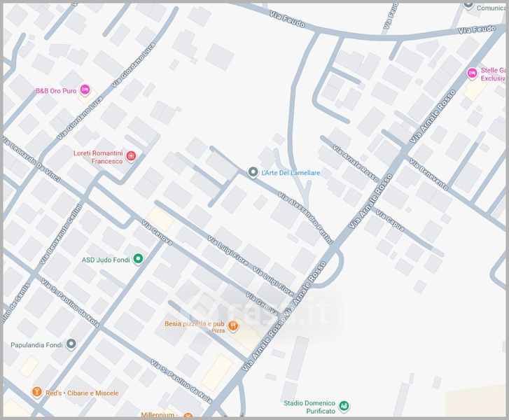The height and width of the screenshot is (420, 509).
Task: Select the Via Benevento street name
Action: click(x=428, y=175)
